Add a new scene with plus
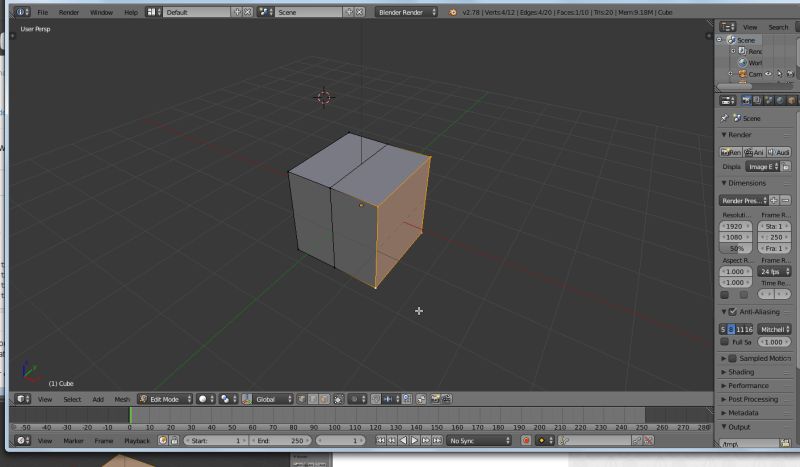 click(349, 12)
